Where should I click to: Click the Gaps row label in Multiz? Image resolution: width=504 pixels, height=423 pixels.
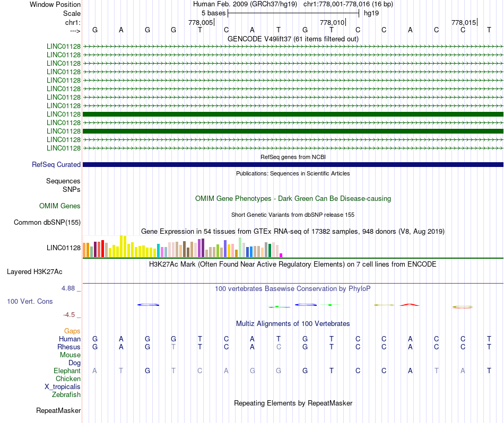point(72,331)
